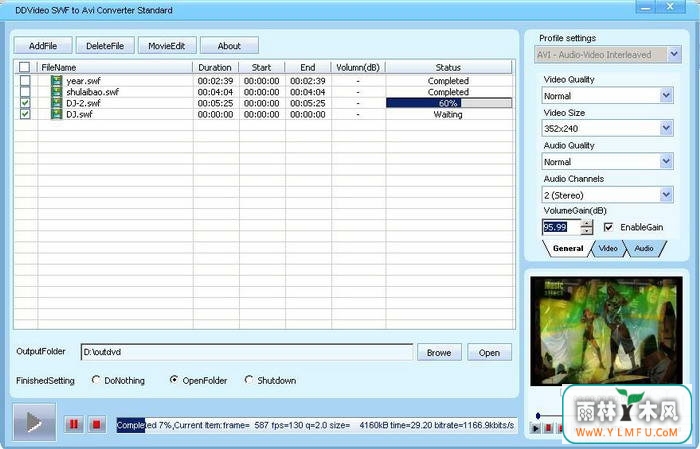Click the Start column header
Image resolution: width=700 pixels, height=449 pixels.
(262, 67)
